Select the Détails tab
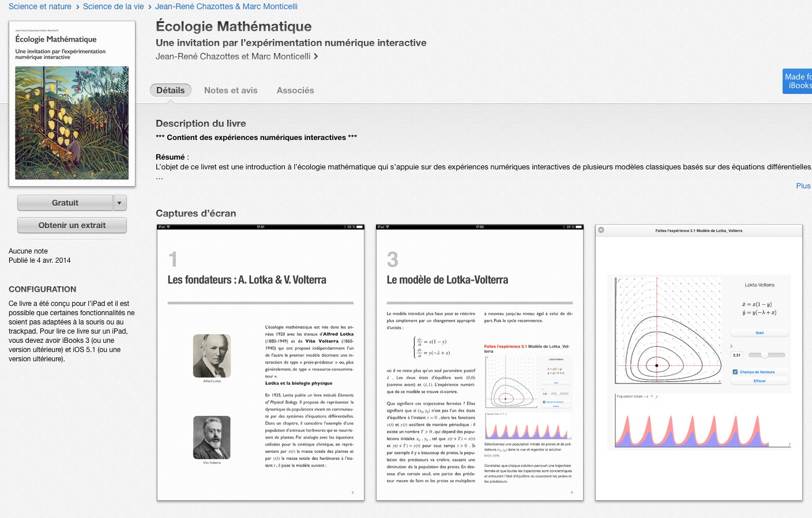The image size is (812, 518). [170, 90]
